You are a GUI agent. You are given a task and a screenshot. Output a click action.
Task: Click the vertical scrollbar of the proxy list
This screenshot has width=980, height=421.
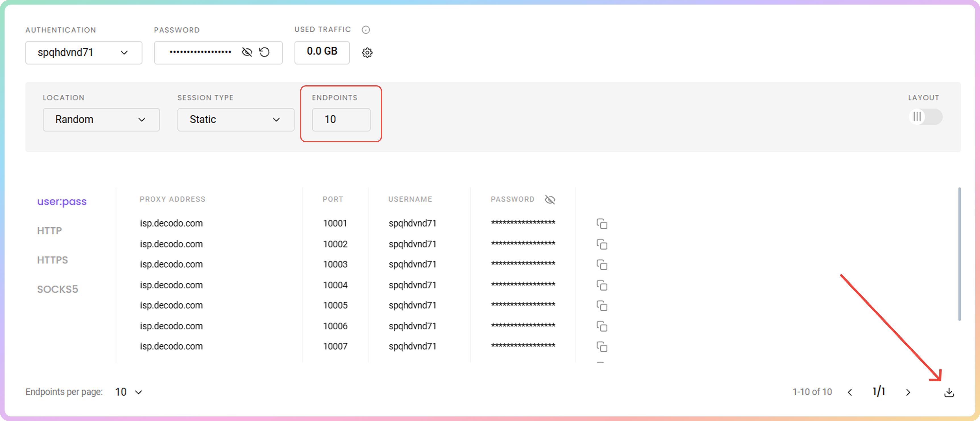[959, 254]
